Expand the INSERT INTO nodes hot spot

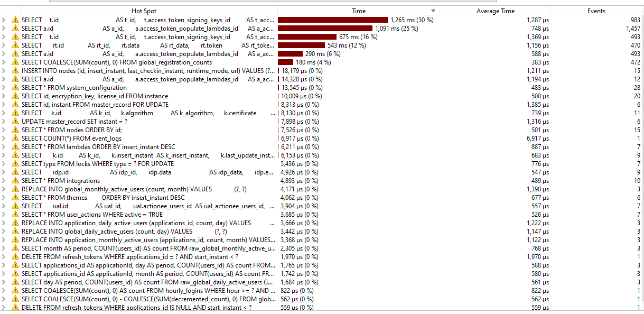(x=4, y=71)
